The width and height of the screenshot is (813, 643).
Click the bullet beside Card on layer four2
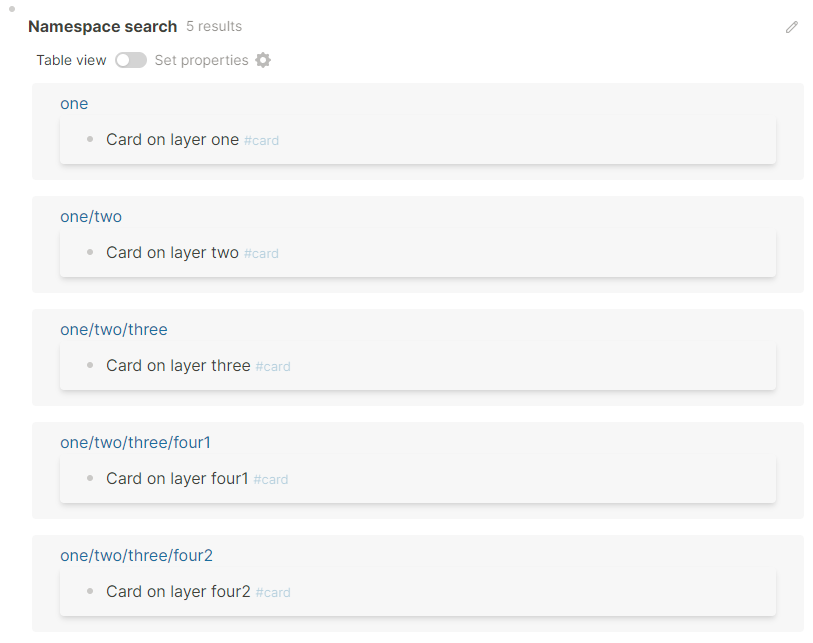click(90, 591)
